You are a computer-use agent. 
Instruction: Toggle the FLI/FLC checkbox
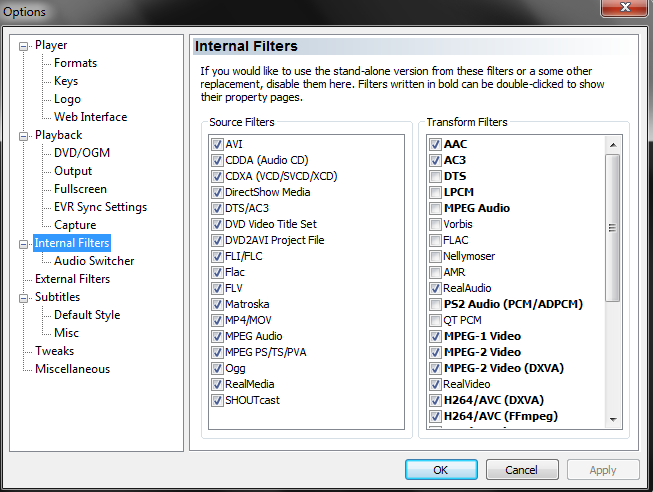217,256
